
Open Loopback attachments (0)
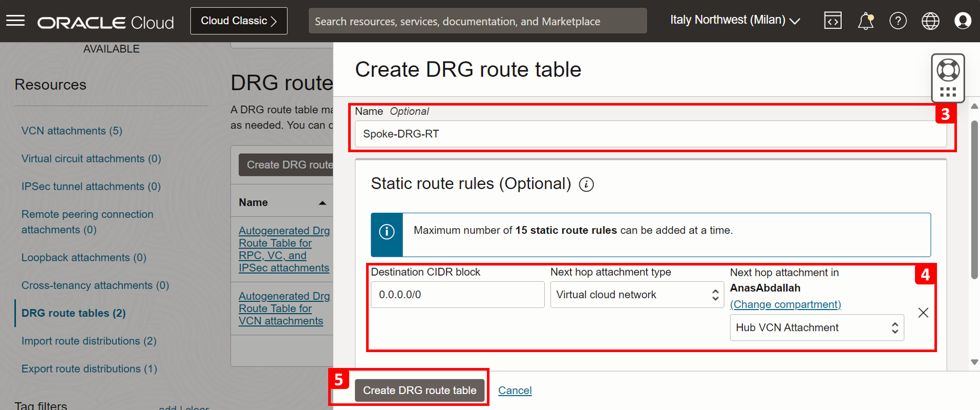[84, 257]
